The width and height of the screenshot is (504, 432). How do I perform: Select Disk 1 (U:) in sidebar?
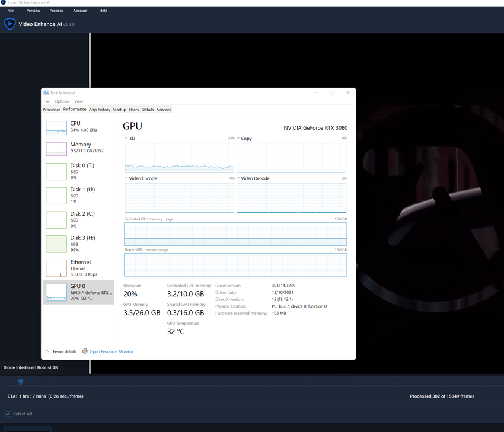tap(78, 196)
